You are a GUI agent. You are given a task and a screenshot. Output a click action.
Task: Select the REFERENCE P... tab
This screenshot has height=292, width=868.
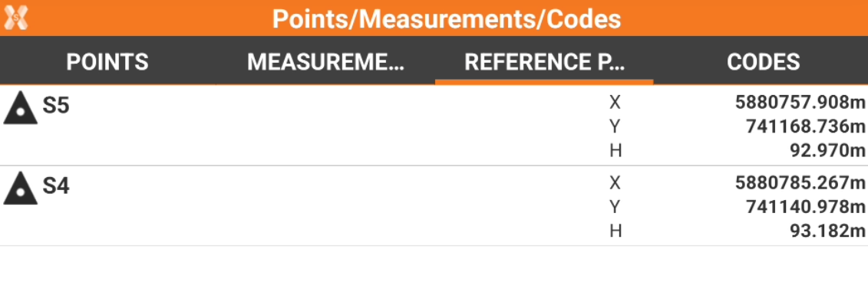(544, 62)
